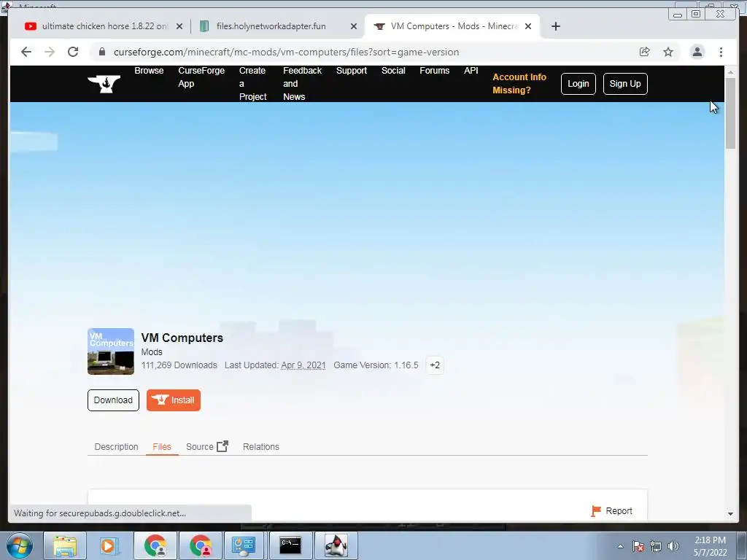This screenshot has width=747, height=560.
Task: Switch to Description tab
Action: click(x=116, y=447)
